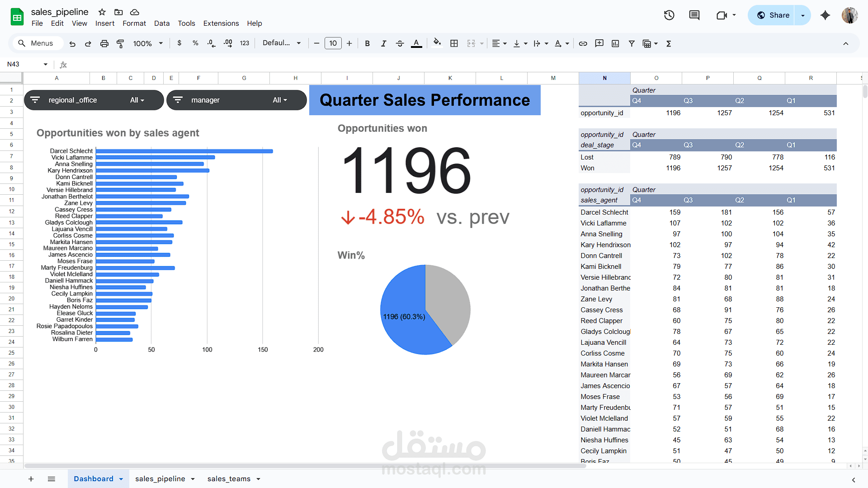868x488 pixels.
Task: Click the cell name box N43
Action: (23, 64)
